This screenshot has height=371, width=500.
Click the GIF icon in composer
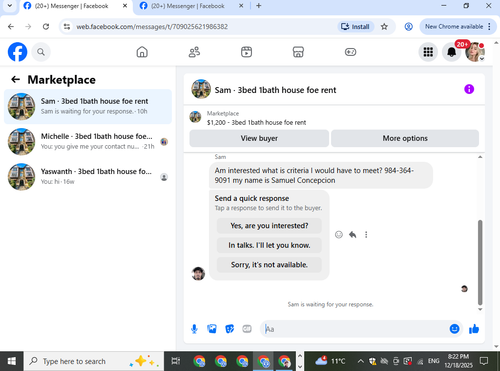[247, 329]
